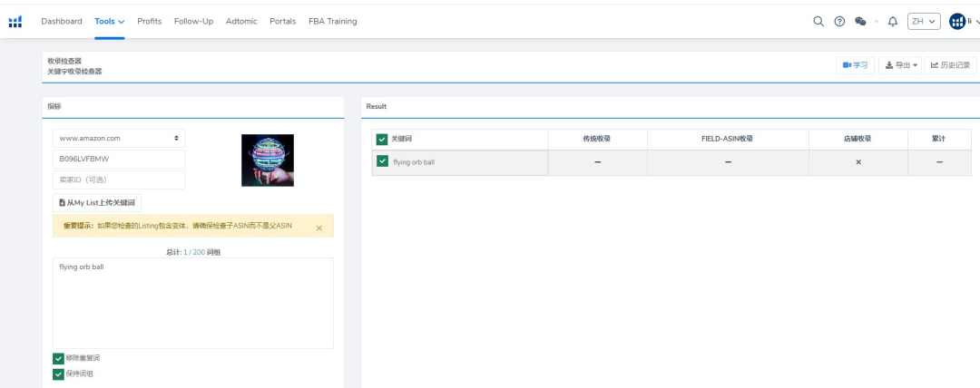980x388 pixels.
Task: Expand the www.amazon.com marketplace dropdown
Action: coord(119,139)
